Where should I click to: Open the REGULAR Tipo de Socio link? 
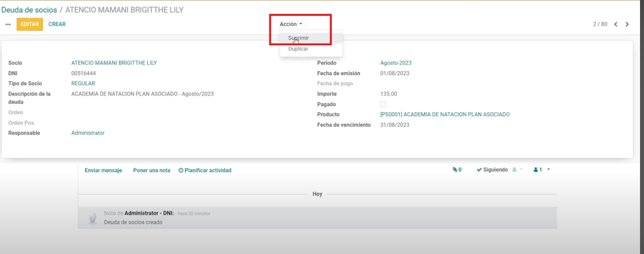[83, 83]
